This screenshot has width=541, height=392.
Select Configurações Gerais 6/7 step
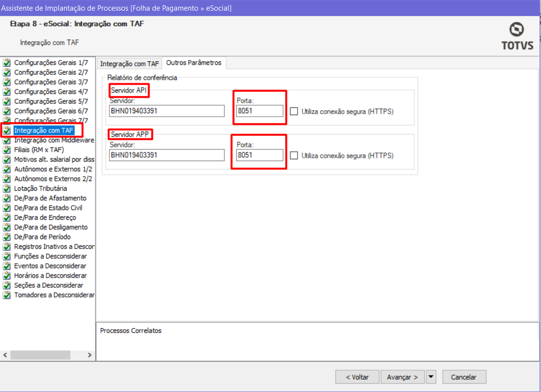(51, 111)
